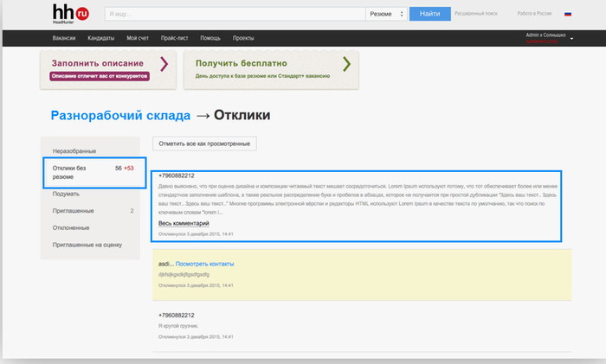Click the chevron on Заполнить описание banner
Image resolution: width=606 pixels, height=364 pixels.
[164, 64]
